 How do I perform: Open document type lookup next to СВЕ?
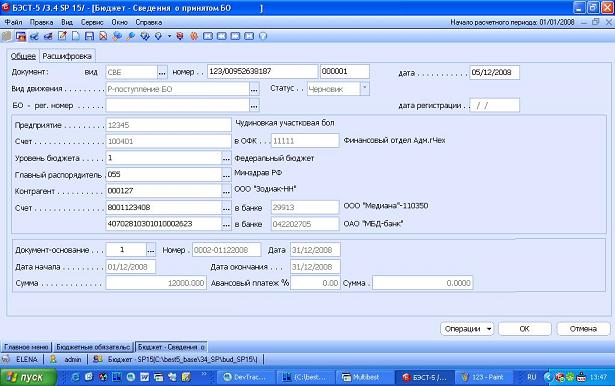[x=162, y=72]
